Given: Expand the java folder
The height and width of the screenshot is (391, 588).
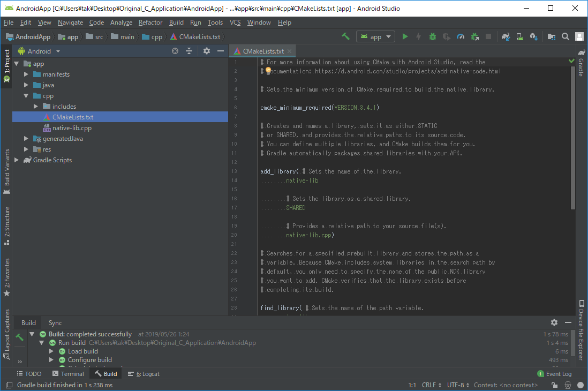Looking at the screenshot, I should pyautogui.click(x=26, y=85).
